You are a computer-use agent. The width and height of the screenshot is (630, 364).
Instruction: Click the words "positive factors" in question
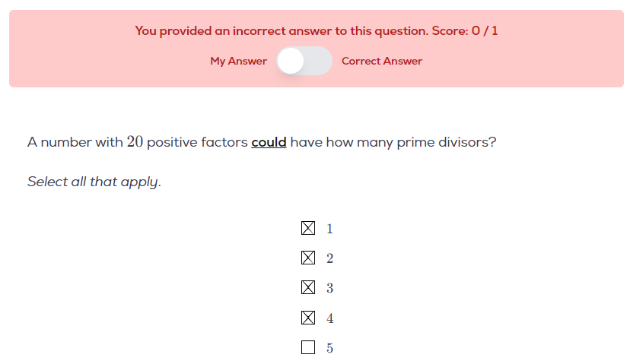point(197,142)
